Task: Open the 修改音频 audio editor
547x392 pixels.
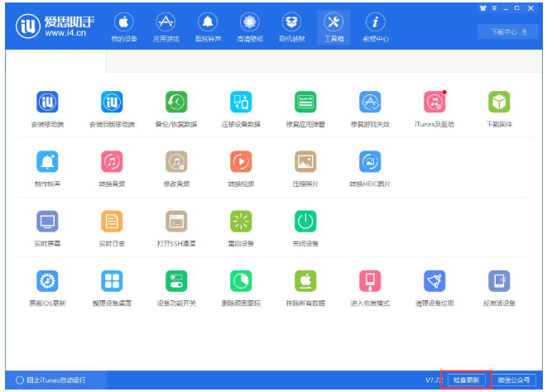Action: click(x=176, y=169)
